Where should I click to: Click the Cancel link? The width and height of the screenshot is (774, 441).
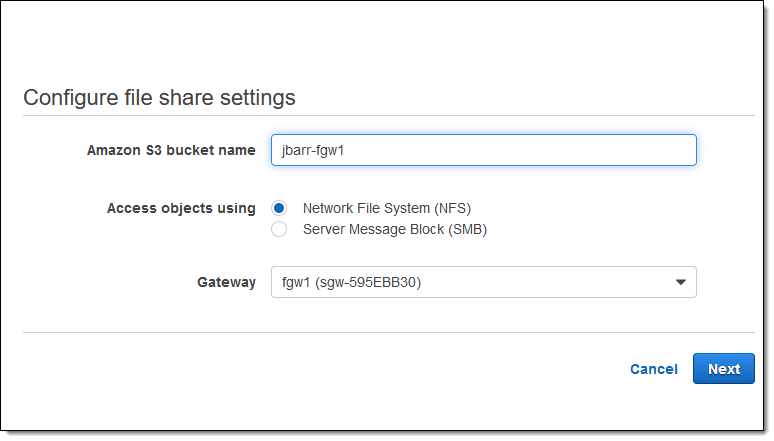click(x=653, y=369)
